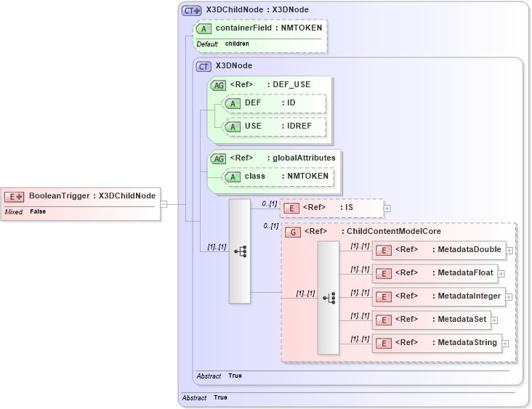The width and height of the screenshot is (532, 409).
Task: Click the ': IS' reference text
Action: (347, 207)
